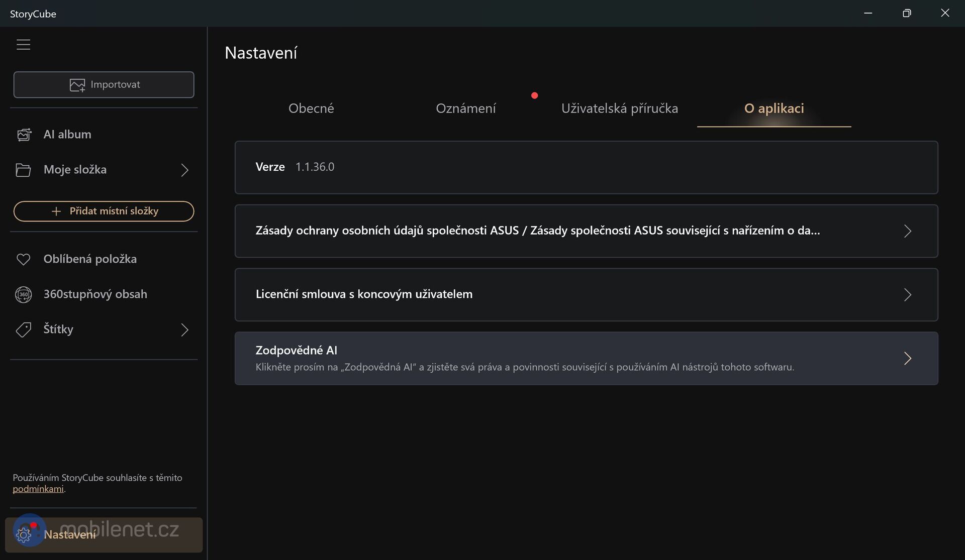
Task: Click the Nastavení gear icon
Action: click(23, 535)
